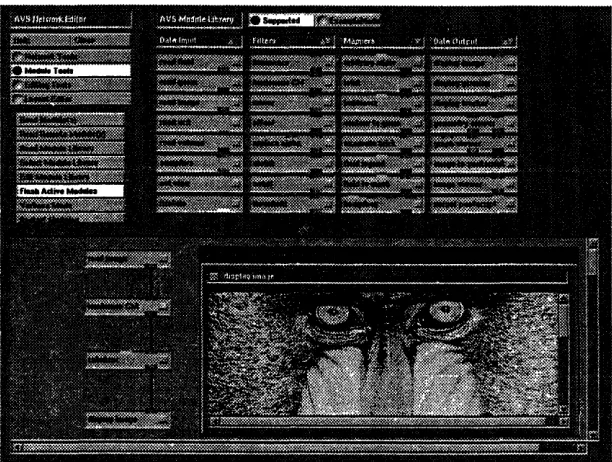Click the workspace vertical scrollbar
Image resolution: width=612 pixels, height=462 pixels.
pyautogui.click(x=593, y=338)
